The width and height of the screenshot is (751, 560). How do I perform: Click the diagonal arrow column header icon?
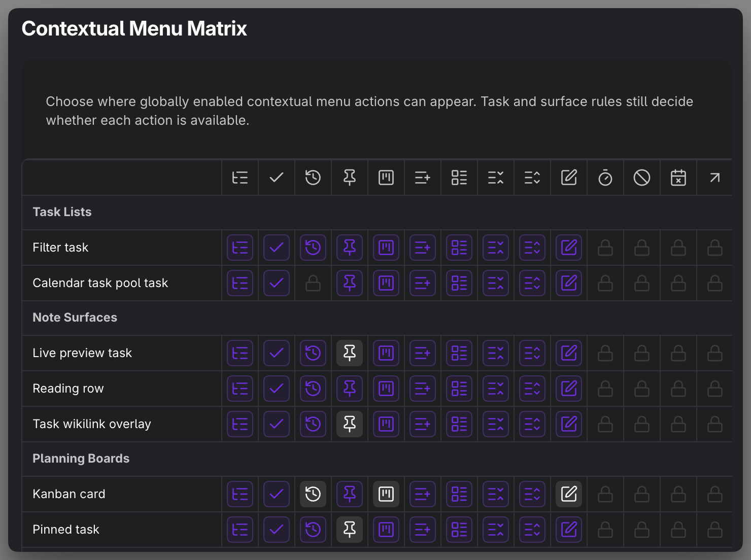[x=715, y=178]
